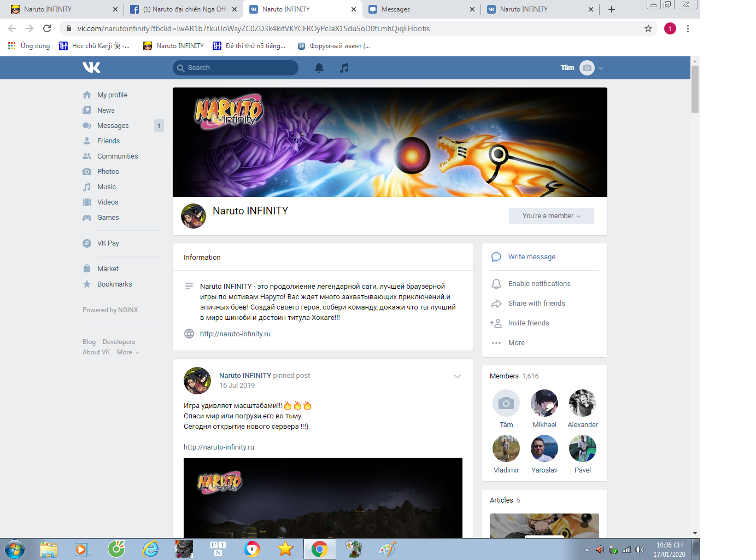Open member Yaroslav's avatar
Viewport: 756px width, 560px height.
544,448
